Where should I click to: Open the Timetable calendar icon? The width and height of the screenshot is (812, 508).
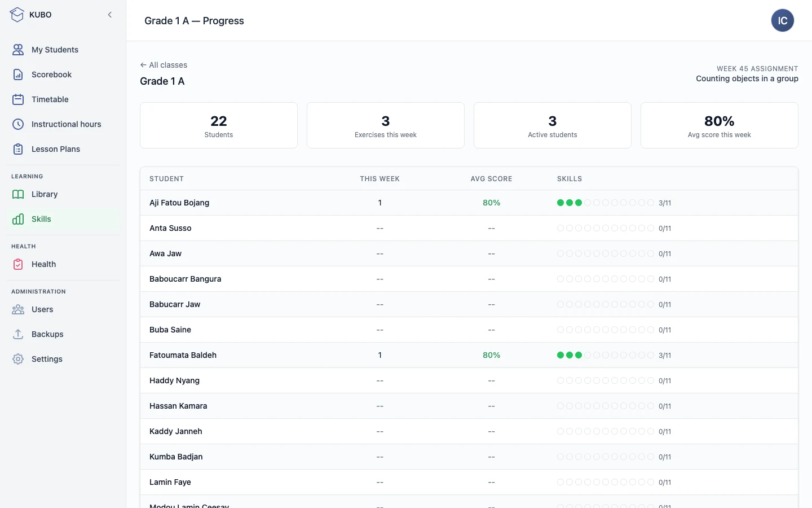click(x=18, y=99)
